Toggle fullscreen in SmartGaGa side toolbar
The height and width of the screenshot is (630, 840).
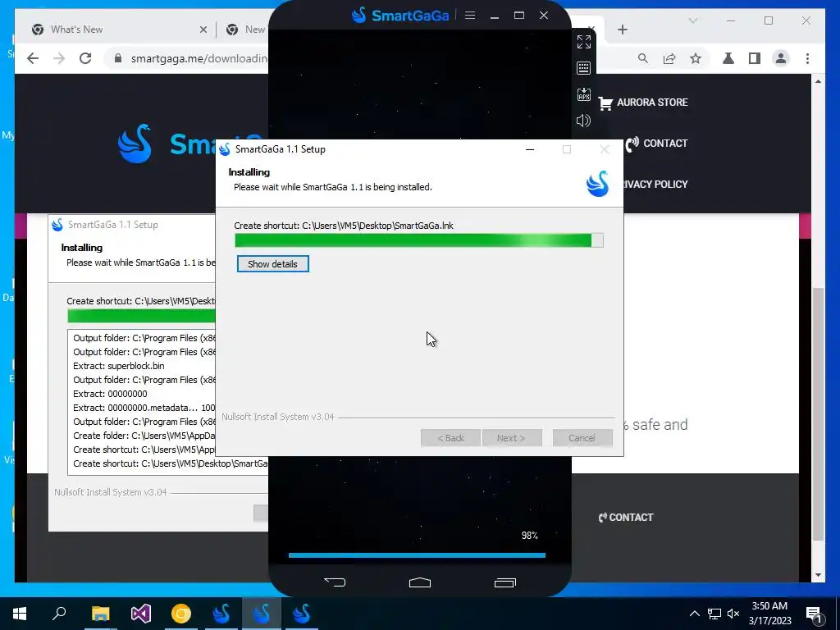(x=584, y=42)
